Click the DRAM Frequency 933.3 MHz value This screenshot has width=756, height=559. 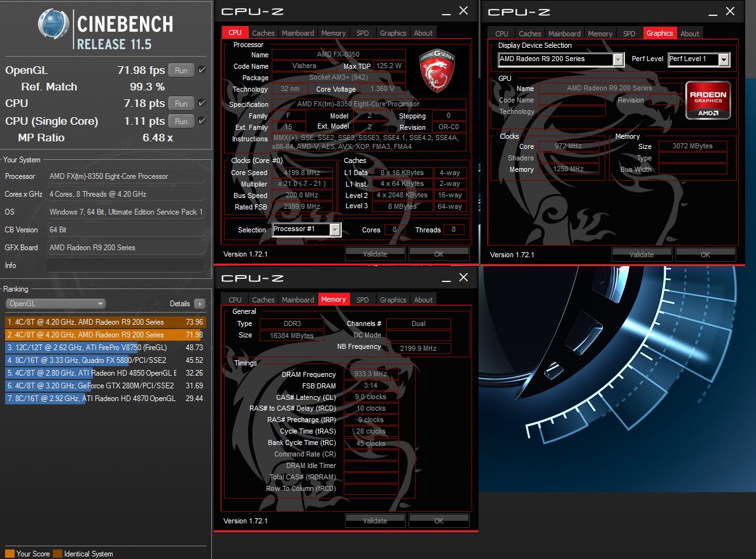click(x=371, y=374)
